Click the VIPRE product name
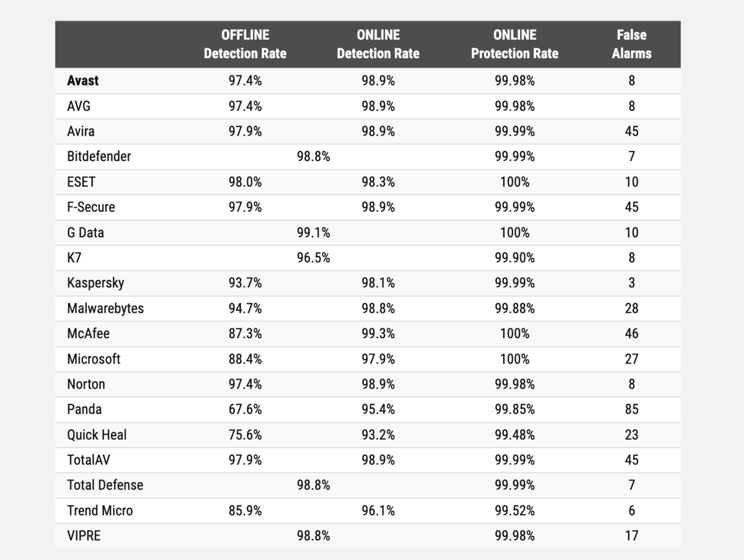This screenshot has width=744, height=560. coord(84,536)
